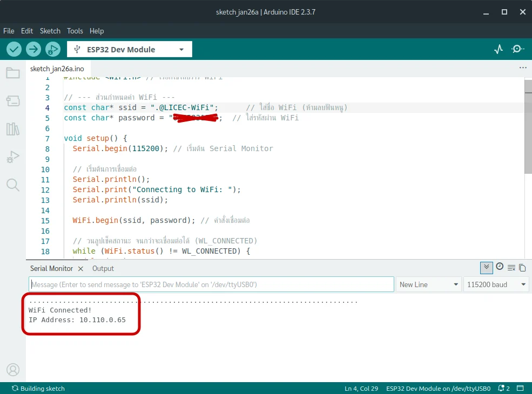Open the New Line ending dropdown

pyautogui.click(x=428, y=284)
